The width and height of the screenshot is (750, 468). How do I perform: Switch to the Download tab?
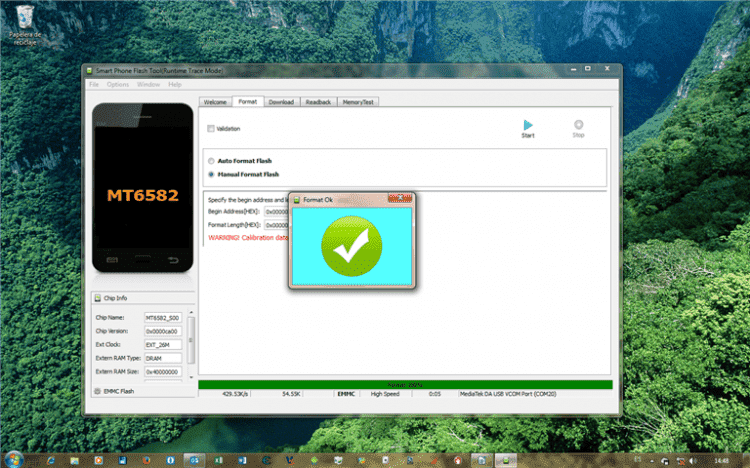[x=281, y=102]
